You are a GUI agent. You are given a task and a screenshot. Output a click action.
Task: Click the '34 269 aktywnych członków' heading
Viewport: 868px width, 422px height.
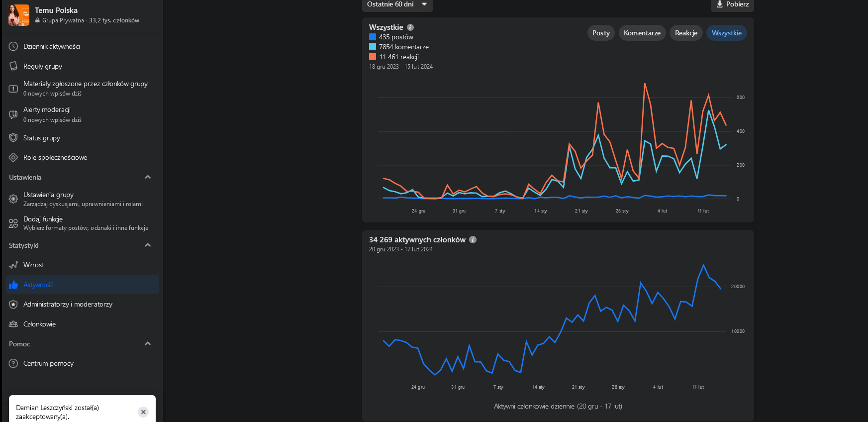click(417, 240)
